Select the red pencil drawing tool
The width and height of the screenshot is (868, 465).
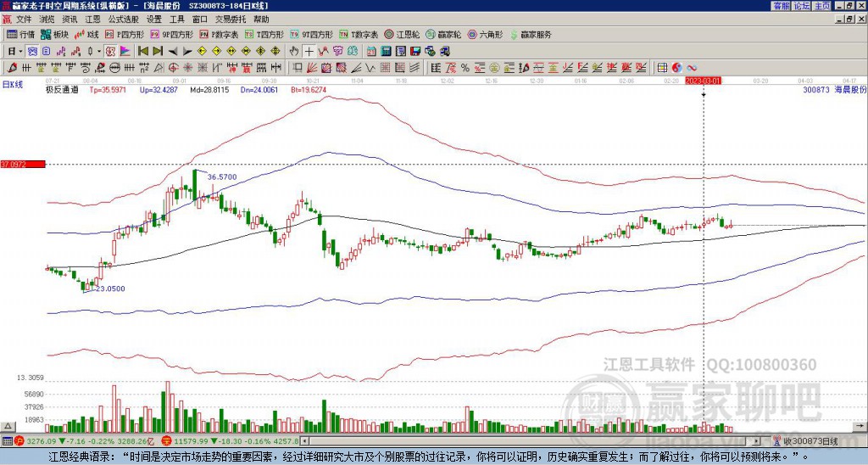[11, 68]
